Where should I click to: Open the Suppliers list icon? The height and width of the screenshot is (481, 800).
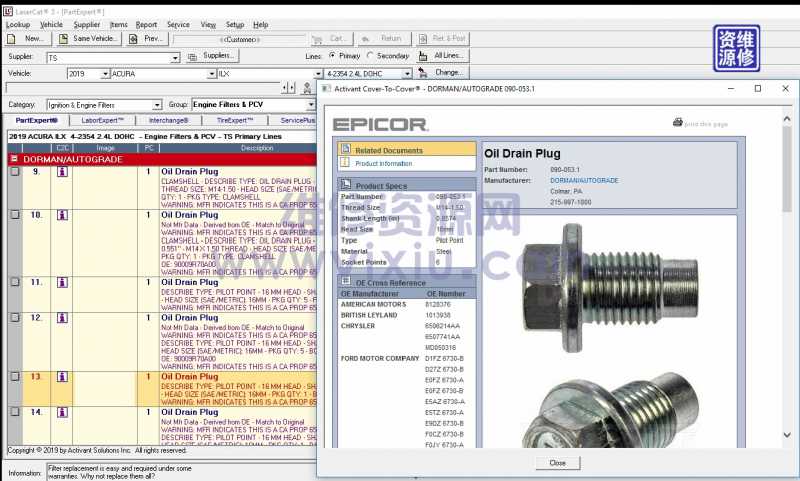pyautogui.click(x=192, y=57)
